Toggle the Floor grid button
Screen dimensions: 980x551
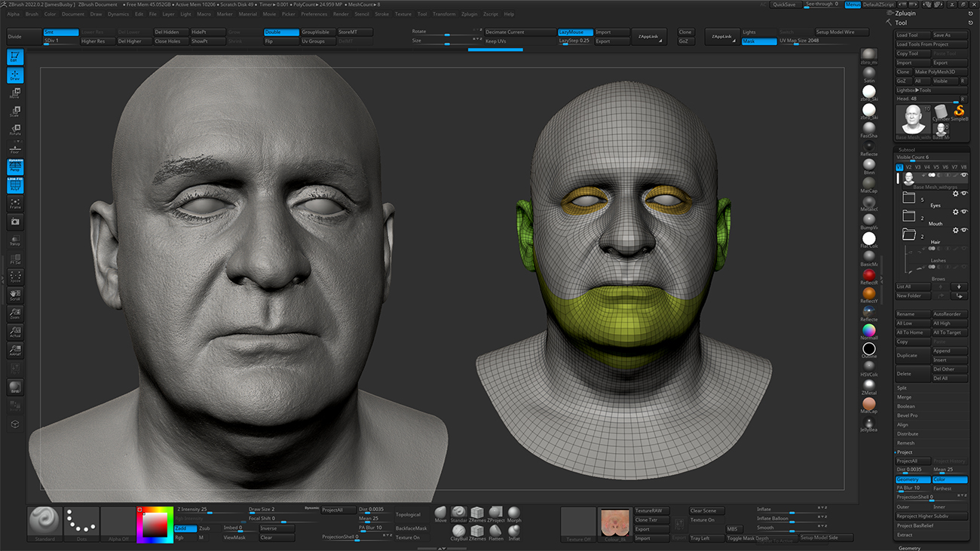15,148
